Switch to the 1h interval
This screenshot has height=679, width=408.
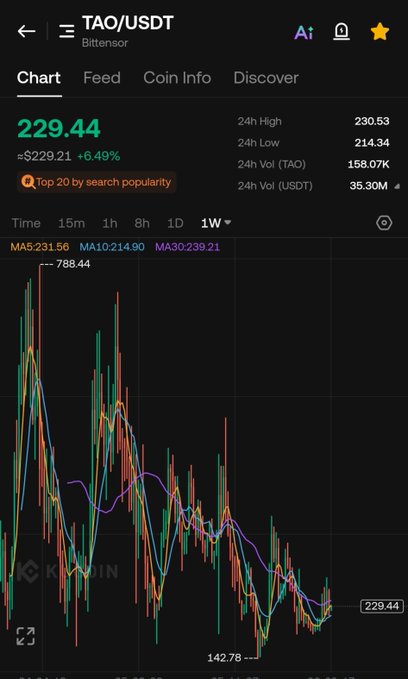point(110,223)
